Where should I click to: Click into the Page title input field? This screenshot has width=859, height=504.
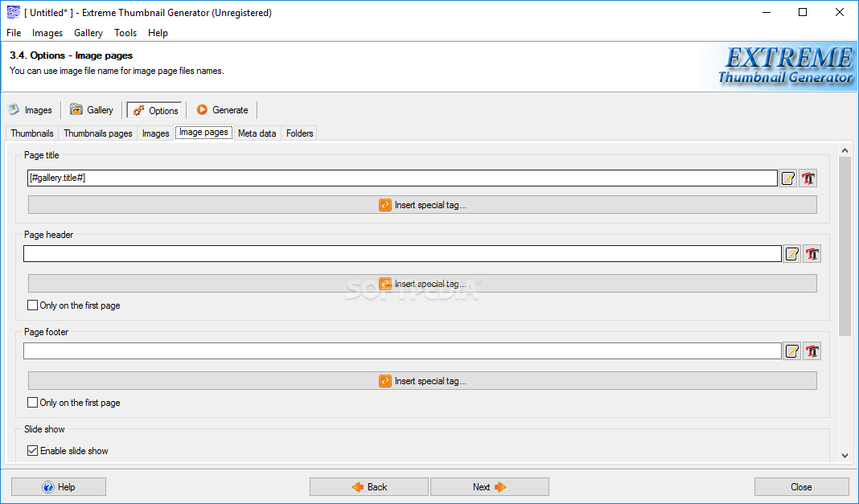pyautogui.click(x=403, y=178)
